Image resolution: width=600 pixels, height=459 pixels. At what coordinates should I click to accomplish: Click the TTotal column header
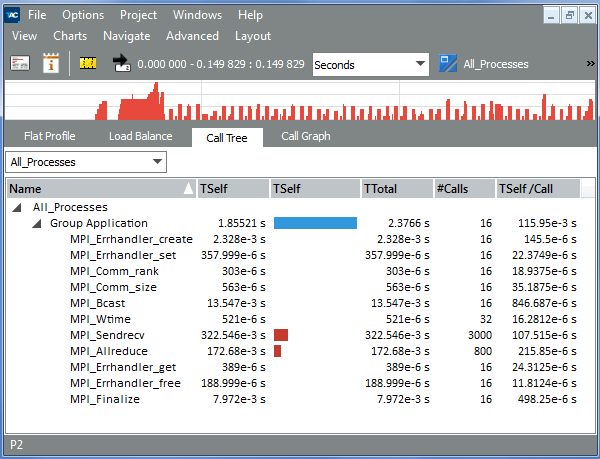pos(396,188)
